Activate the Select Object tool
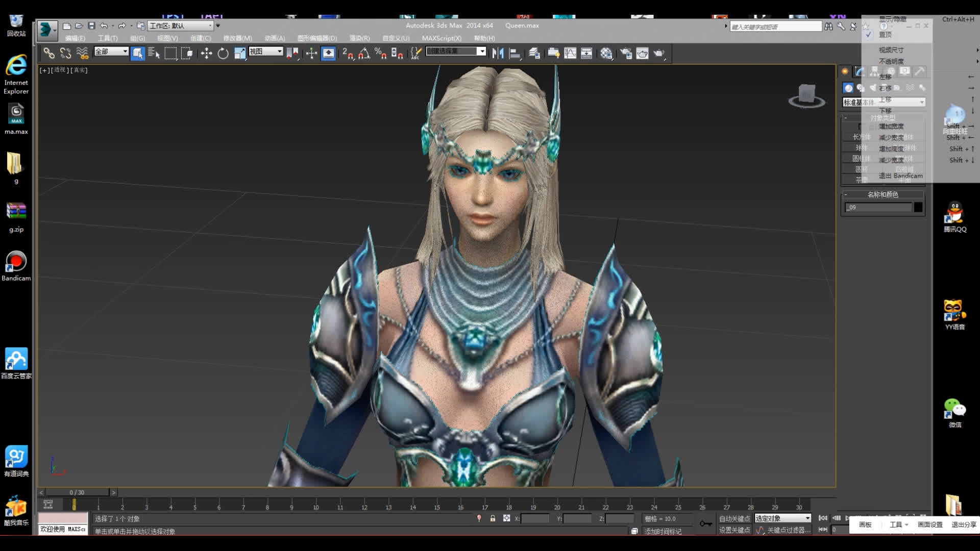 point(137,53)
